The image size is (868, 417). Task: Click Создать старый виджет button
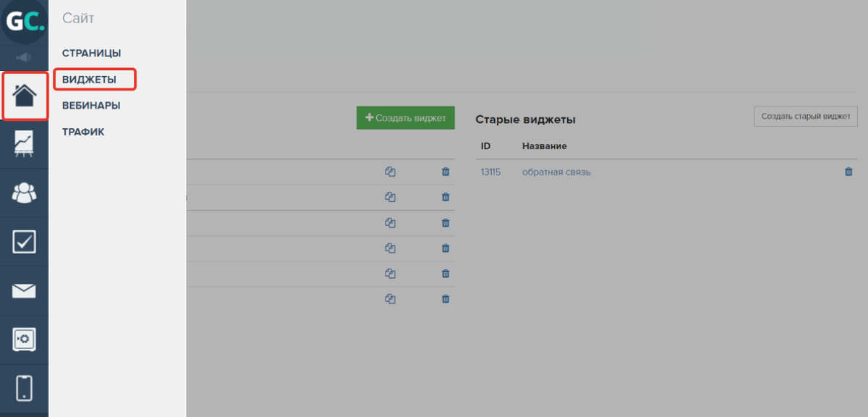(x=806, y=117)
